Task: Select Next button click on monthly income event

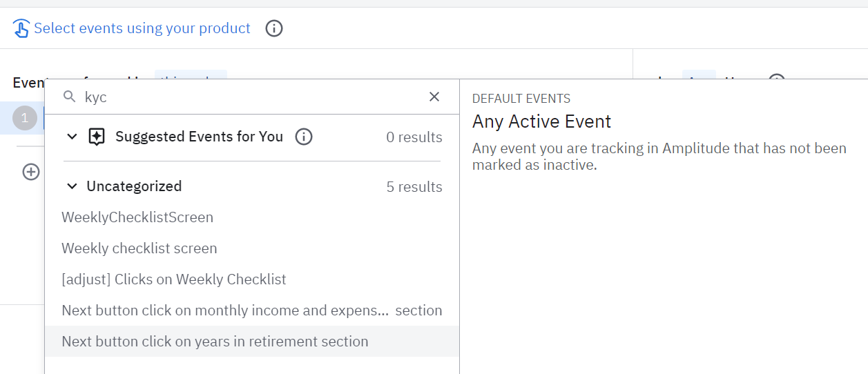Action: (251, 311)
